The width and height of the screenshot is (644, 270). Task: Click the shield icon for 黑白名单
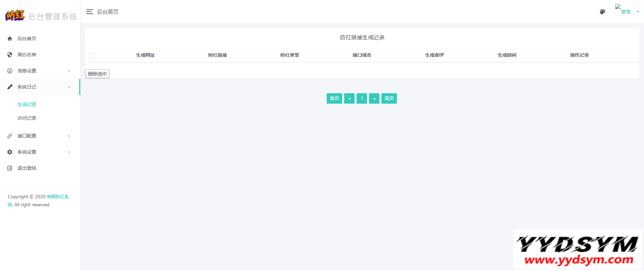click(x=10, y=55)
